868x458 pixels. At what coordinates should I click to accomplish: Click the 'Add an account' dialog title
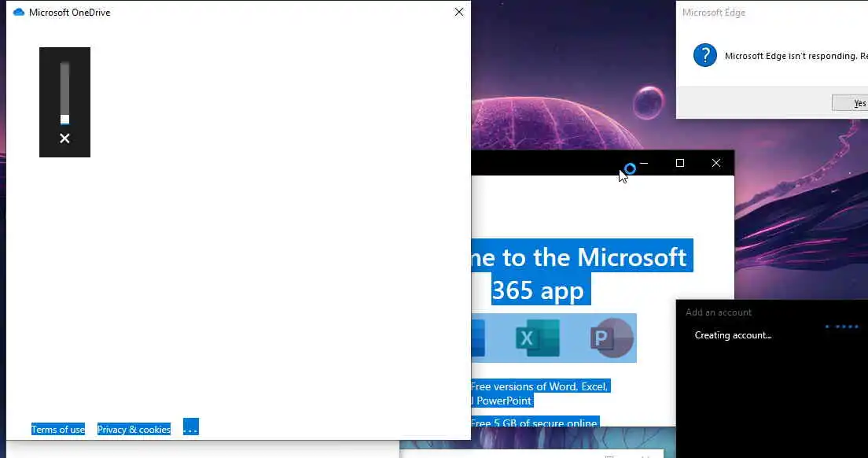tap(719, 312)
